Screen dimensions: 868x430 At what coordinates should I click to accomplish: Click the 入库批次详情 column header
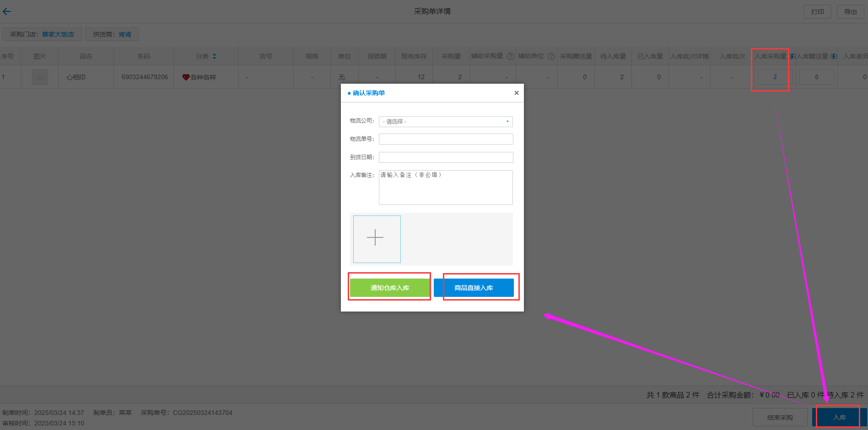point(690,56)
